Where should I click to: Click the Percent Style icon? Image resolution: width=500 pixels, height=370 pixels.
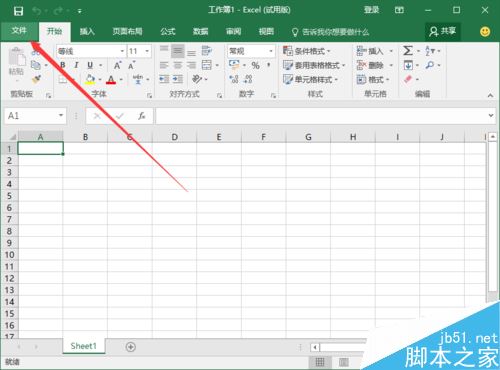[x=256, y=65]
